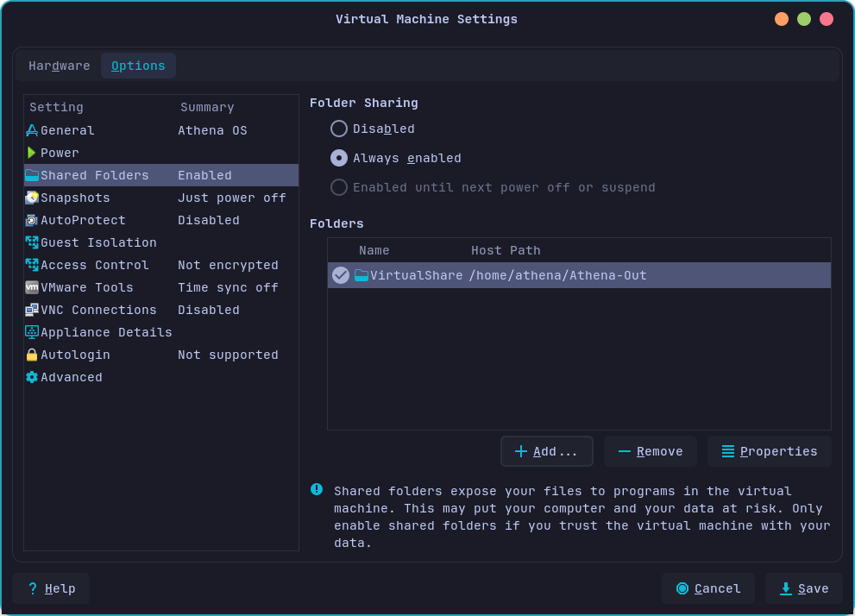
Task: Click the shared folders warning icon
Action: tap(316, 489)
